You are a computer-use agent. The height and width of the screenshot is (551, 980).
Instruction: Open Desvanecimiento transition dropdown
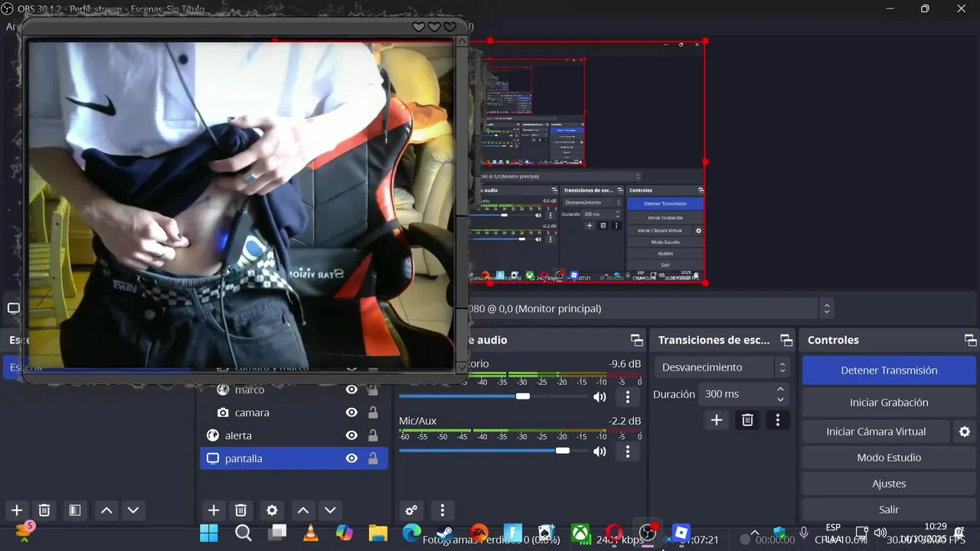(723, 367)
